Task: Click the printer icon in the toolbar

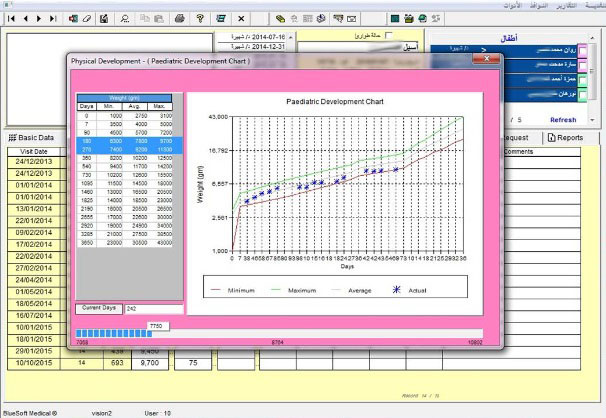Action: (x=179, y=19)
